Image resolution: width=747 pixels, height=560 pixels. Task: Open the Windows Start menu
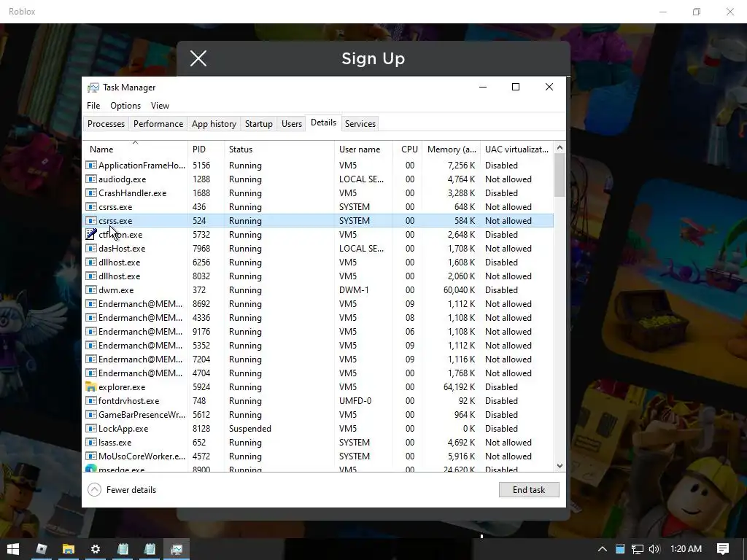[x=13, y=549]
